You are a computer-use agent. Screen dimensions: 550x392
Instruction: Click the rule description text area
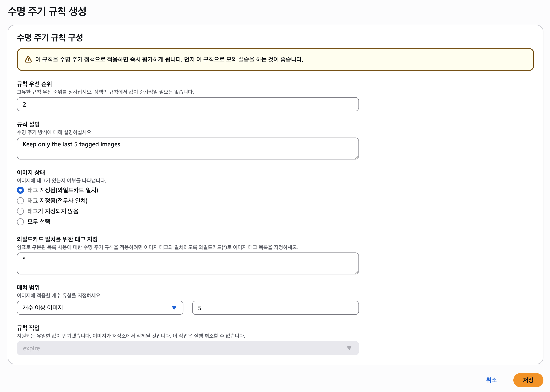(188, 149)
